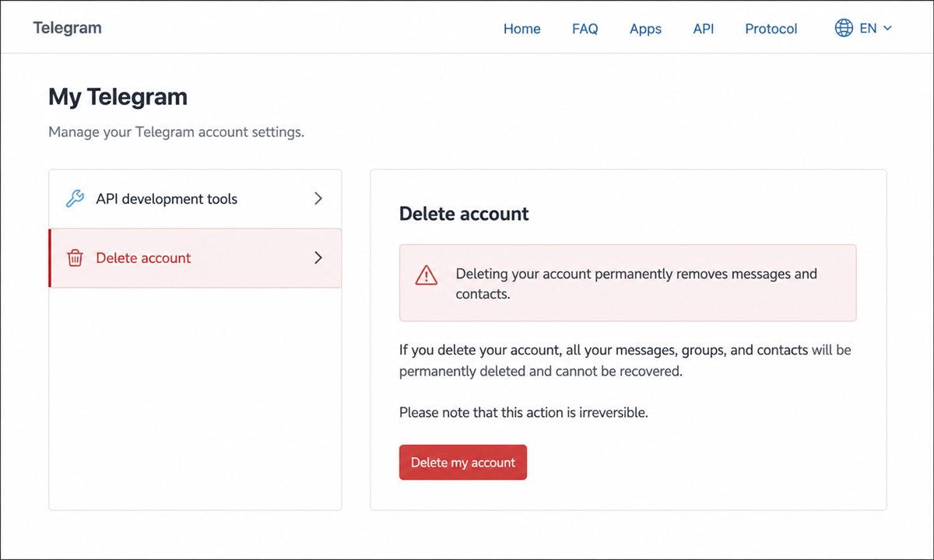Click the Delete account panel heading
Viewport: 934px width, 560px height.
pyautogui.click(x=464, y=214)
